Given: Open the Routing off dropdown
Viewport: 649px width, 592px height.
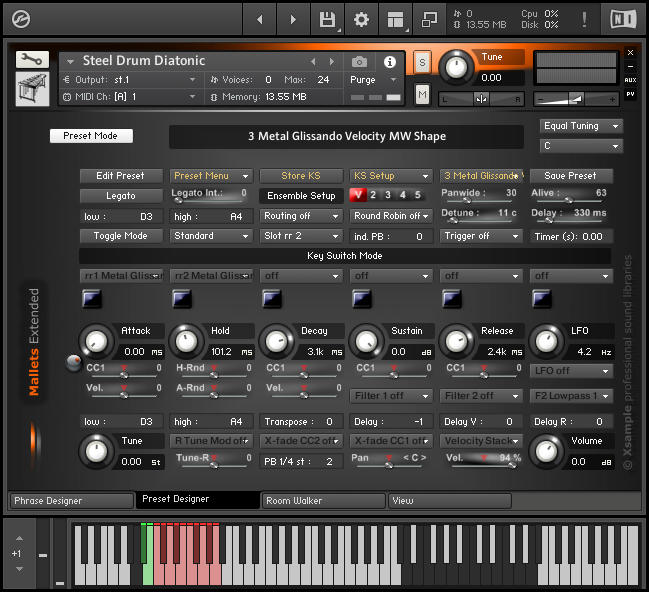Looking at the screenshot, I should 301,216.
